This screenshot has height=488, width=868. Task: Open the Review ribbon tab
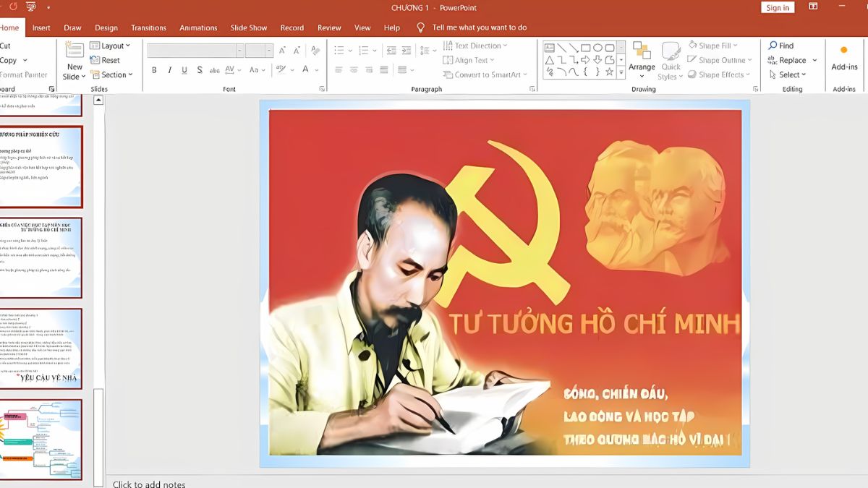click(x=329, y=27)
